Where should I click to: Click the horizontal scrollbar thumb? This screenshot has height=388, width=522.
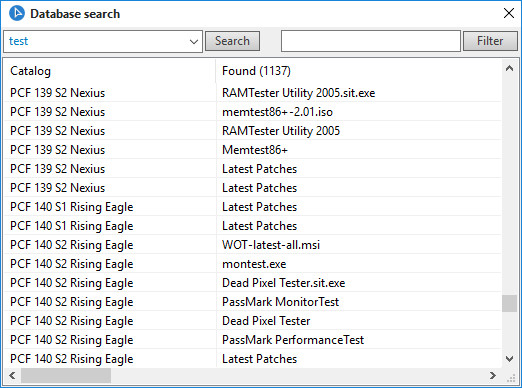[66, 375]
